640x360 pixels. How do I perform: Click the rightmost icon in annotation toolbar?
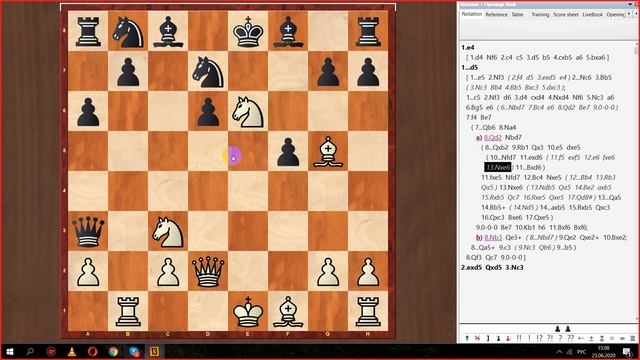point(633,338)
